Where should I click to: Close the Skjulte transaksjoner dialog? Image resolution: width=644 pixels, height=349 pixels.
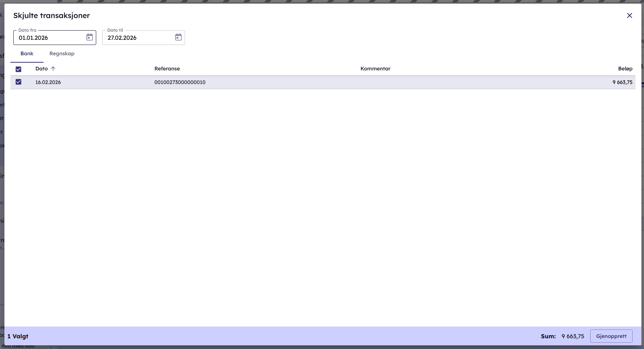pos(629,15)
